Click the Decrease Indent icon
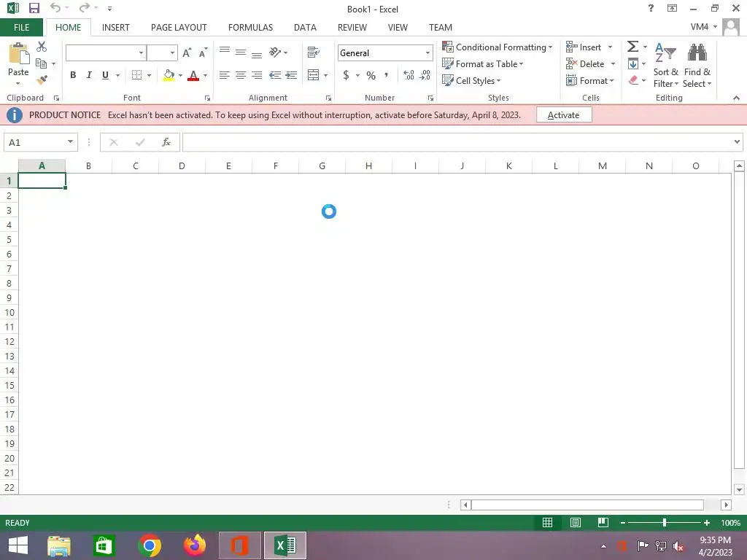Image resolution: width=747 pixels, height=560 pixels. point(275,75)
